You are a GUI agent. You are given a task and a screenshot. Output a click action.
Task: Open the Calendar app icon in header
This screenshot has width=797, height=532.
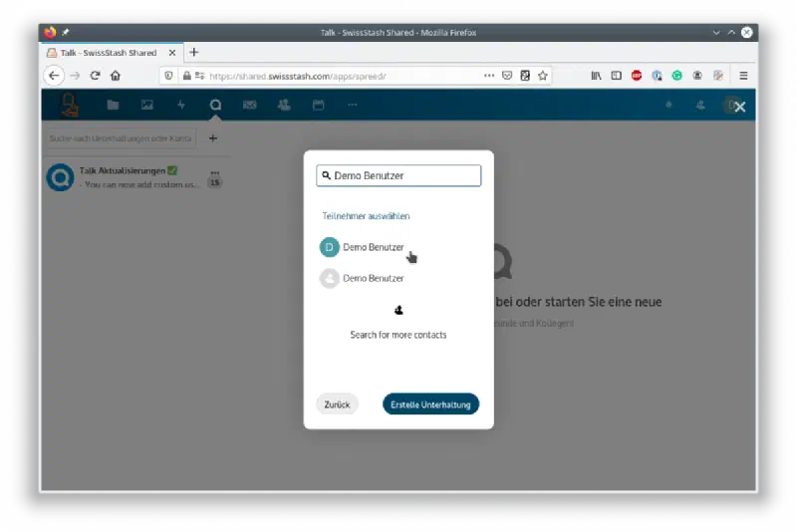pos(318,106)
